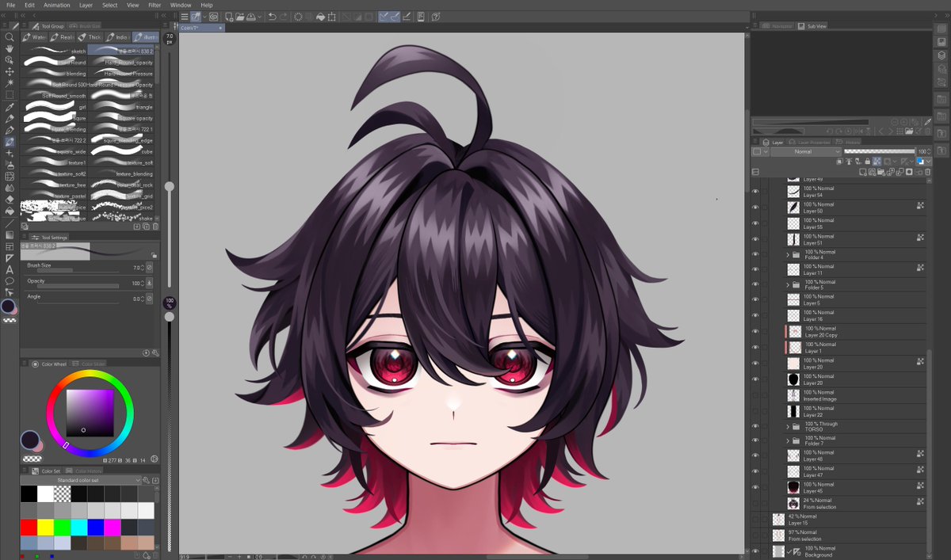The image size is (951, 560).
Task: Click the Brush Size slider in Tool Settings
Action: tap(77, 271)
